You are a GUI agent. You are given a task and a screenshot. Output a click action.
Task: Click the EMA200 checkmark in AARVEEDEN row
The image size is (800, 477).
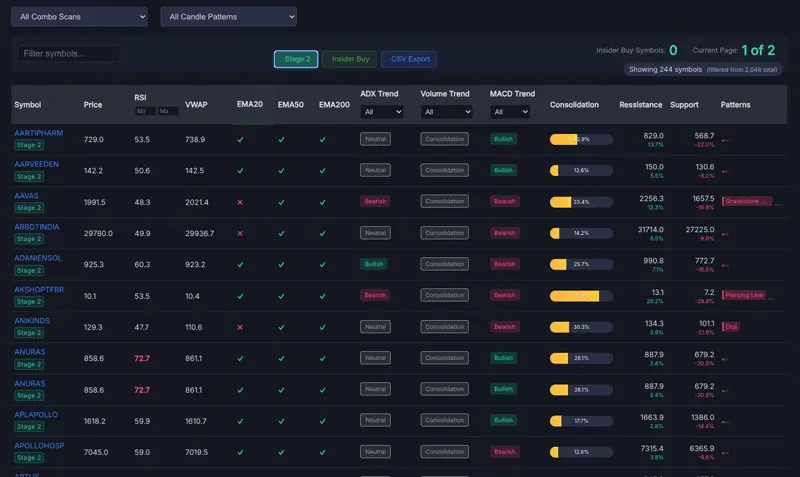(x=322, y=171)
